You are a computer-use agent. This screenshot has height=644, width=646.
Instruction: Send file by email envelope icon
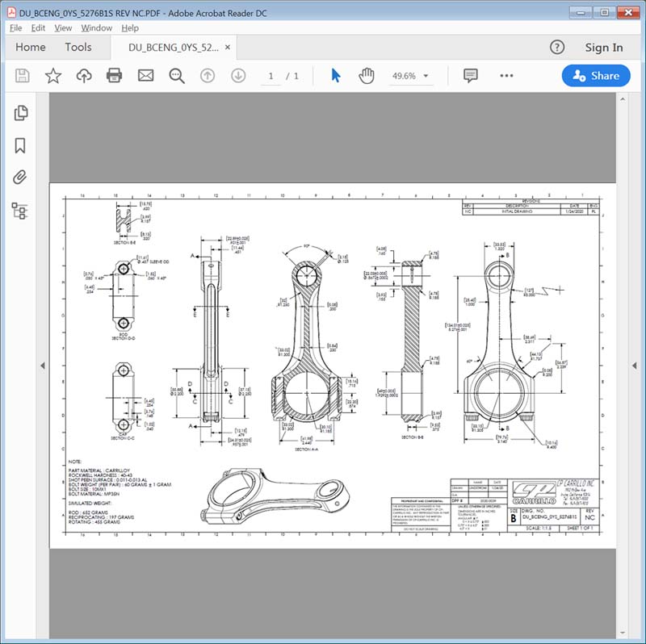pyautogui.click(x=145, y=76)
